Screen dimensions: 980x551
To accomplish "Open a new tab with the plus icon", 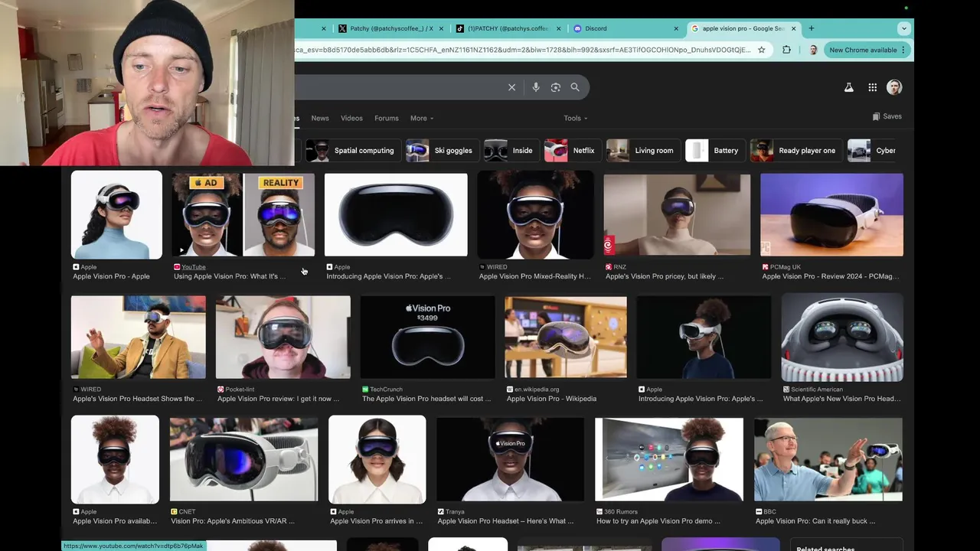I will coord(811,28).
